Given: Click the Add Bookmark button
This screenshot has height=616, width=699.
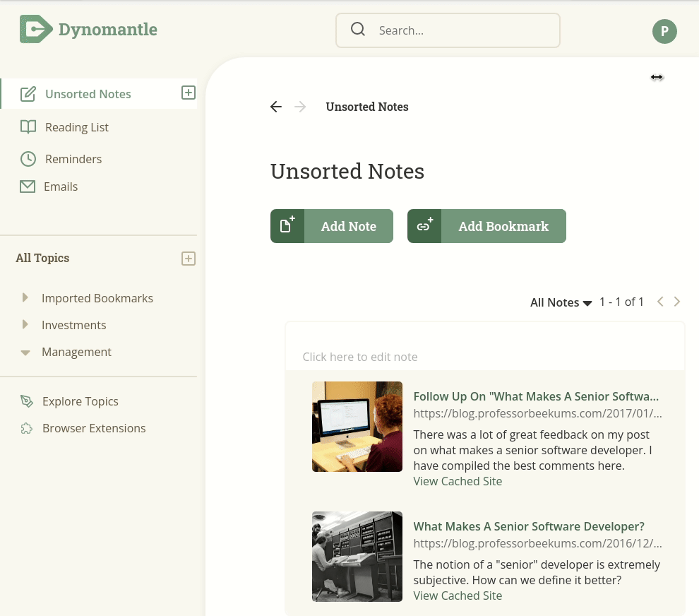Looking at the screenshot, I should point(486,226).
